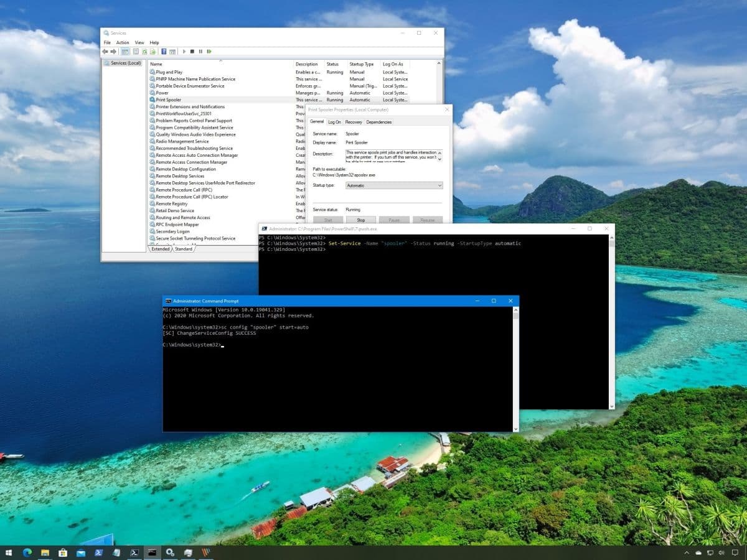
Task: Switch to the Recovery tab
Action: coord(354,122)
